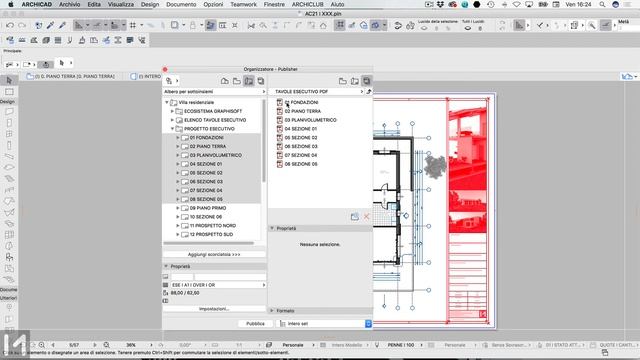Collapse PROGETTO ESECUTIVO folder
The height and width of the screenshot is (360, 640).
[x=172, y=129]
